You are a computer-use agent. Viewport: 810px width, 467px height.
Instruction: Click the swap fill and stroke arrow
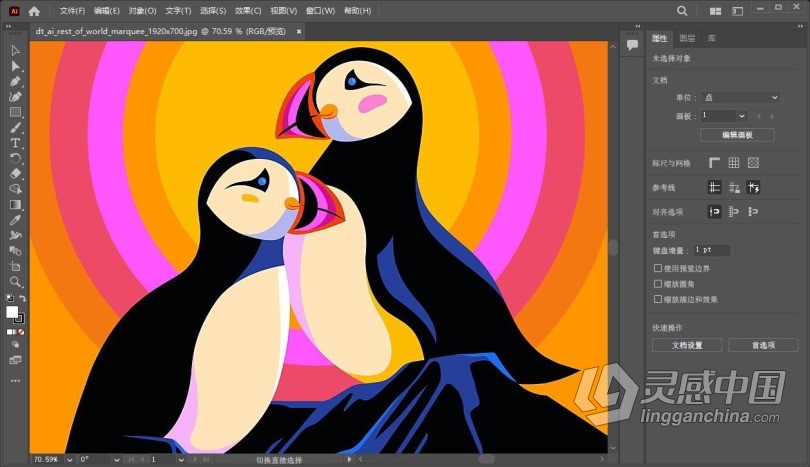point(23,298)
